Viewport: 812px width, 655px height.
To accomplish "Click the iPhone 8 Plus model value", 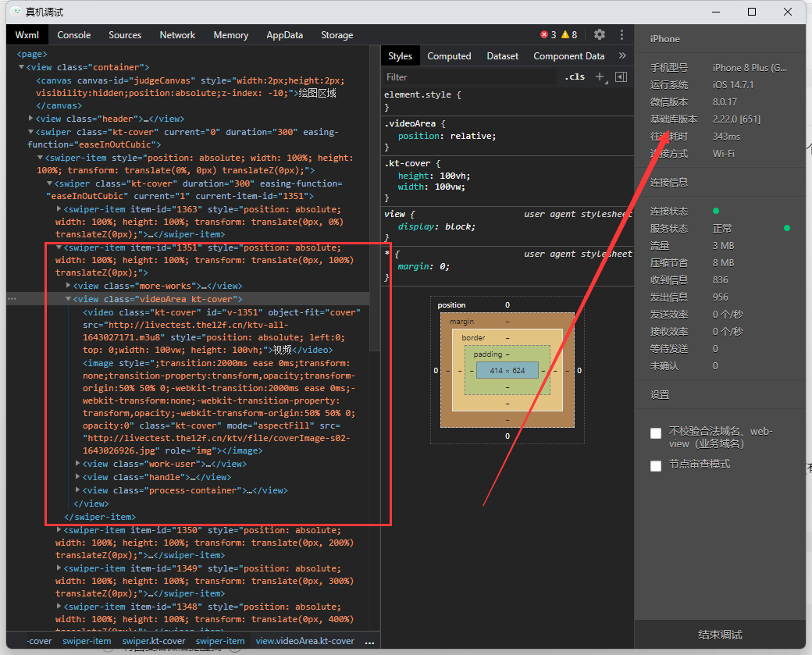I will click(750, 68).
